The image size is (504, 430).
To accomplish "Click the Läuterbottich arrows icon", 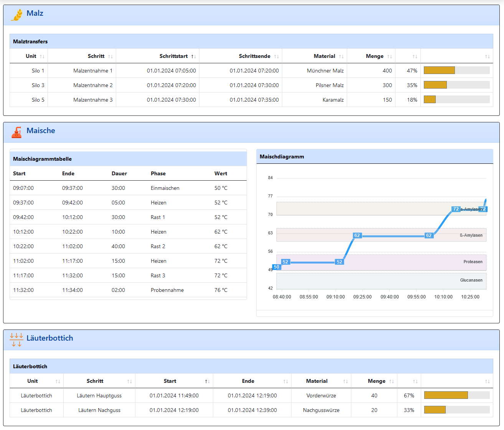I will coord(16,340).
